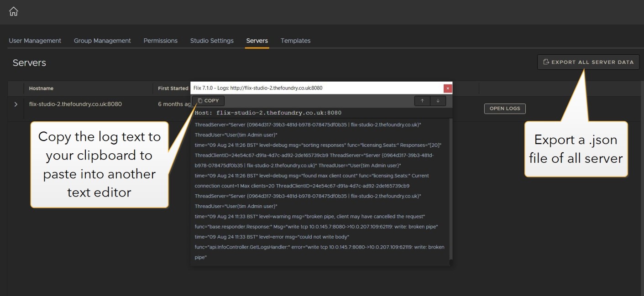This screenshot has height=296, width=644.
Task: Open logs for flix-studio-2 server
Action: (x=504, y=109)
